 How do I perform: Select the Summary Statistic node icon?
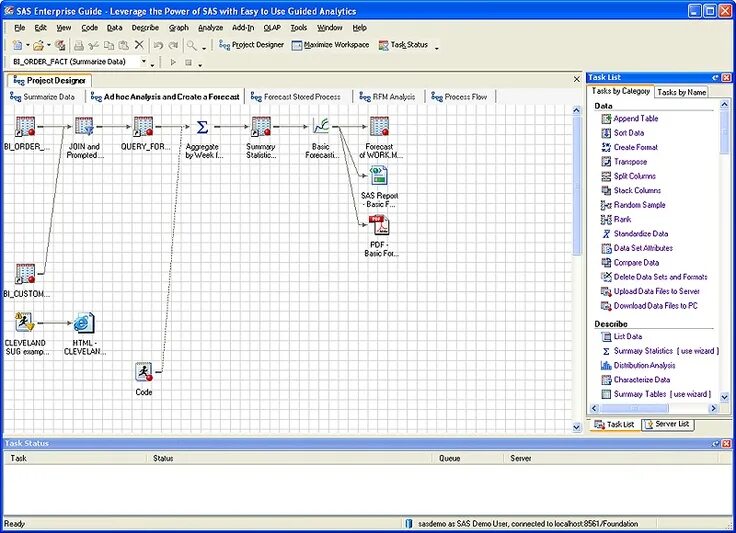(261, 126)
